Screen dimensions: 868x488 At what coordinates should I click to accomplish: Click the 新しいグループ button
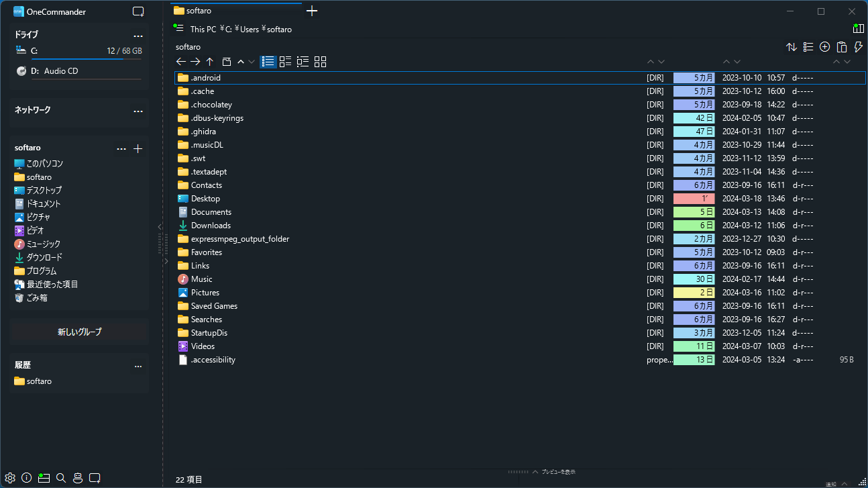pyautogui.click(x=79, y=332)
